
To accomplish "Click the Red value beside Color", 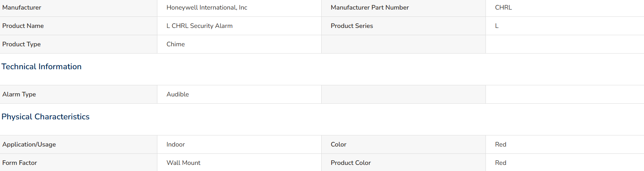I will click(500, 145).
